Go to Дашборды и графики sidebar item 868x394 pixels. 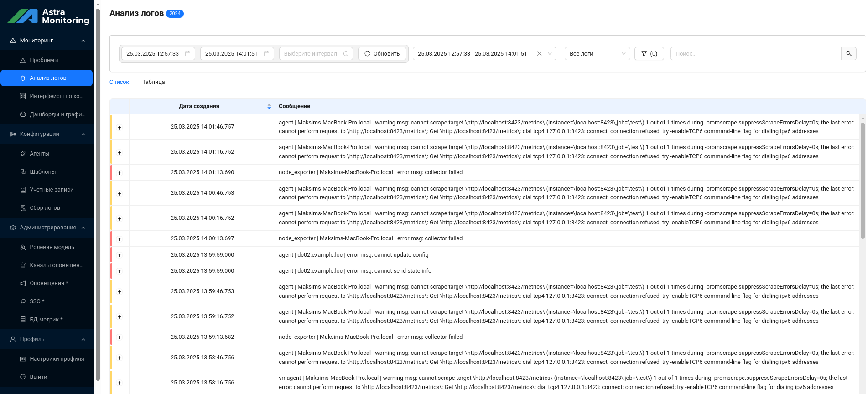[57, 114]
